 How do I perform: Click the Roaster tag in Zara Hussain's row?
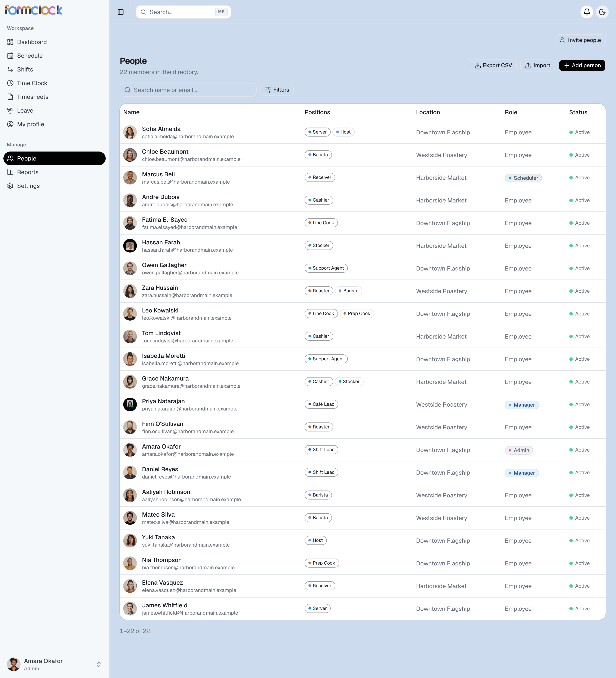pos(318,291)
